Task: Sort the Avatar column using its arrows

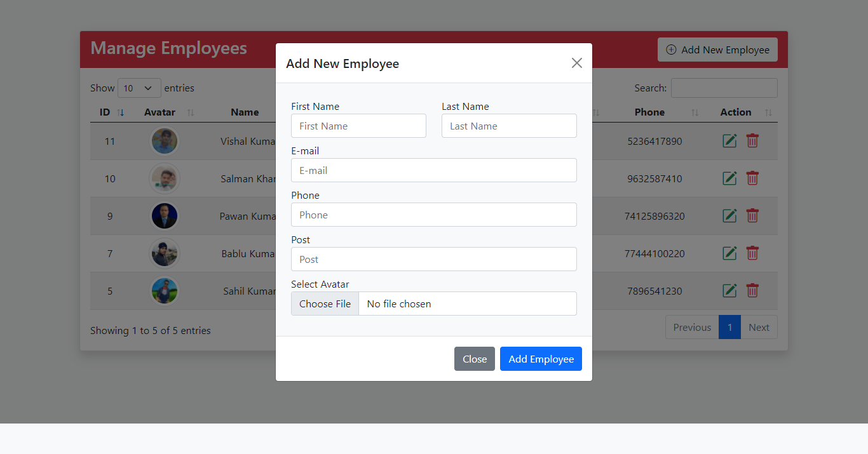Action: (x=191, y=112)
